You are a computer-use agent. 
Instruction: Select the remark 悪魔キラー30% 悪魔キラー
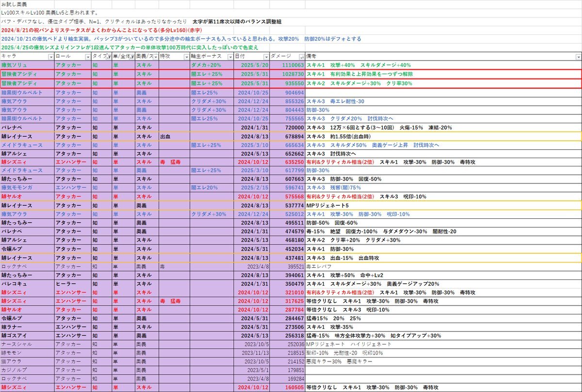coord(339,362)
